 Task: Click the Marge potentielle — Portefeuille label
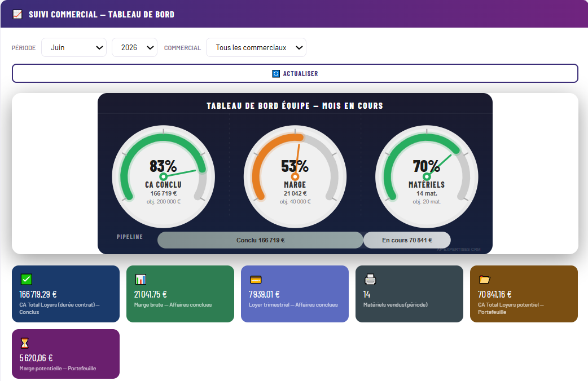[x=58, y=369]
